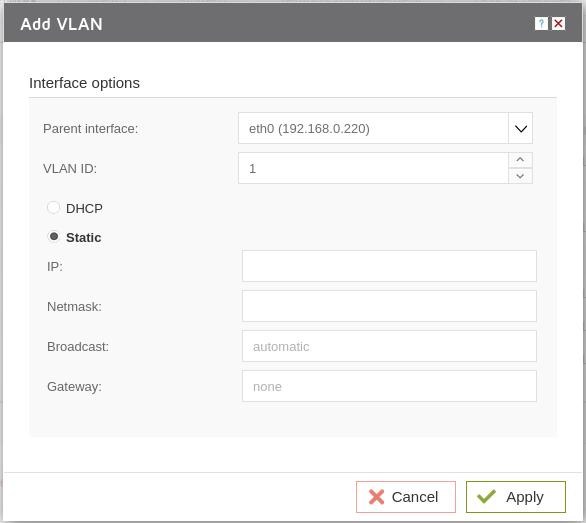The image size is (586, 523).
Task: Click the Interface options heading
Action: point(84,83)
